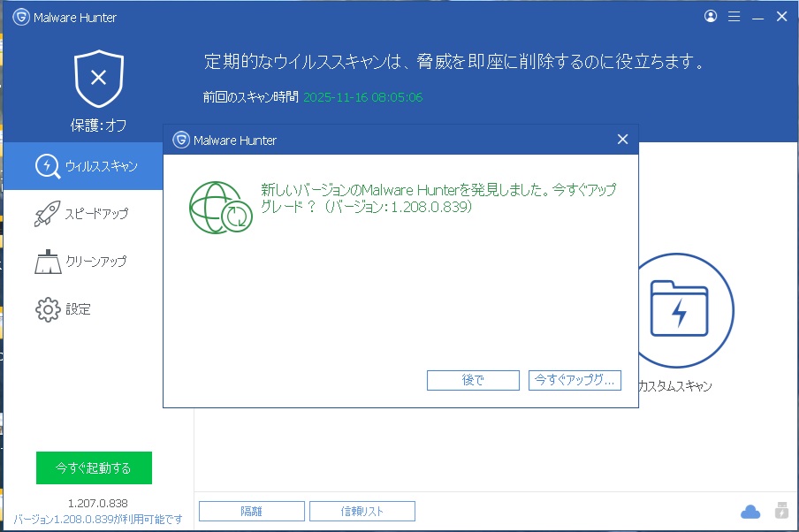
Task: Click the 今すぐ起動する green button
Action: [94, 467]
